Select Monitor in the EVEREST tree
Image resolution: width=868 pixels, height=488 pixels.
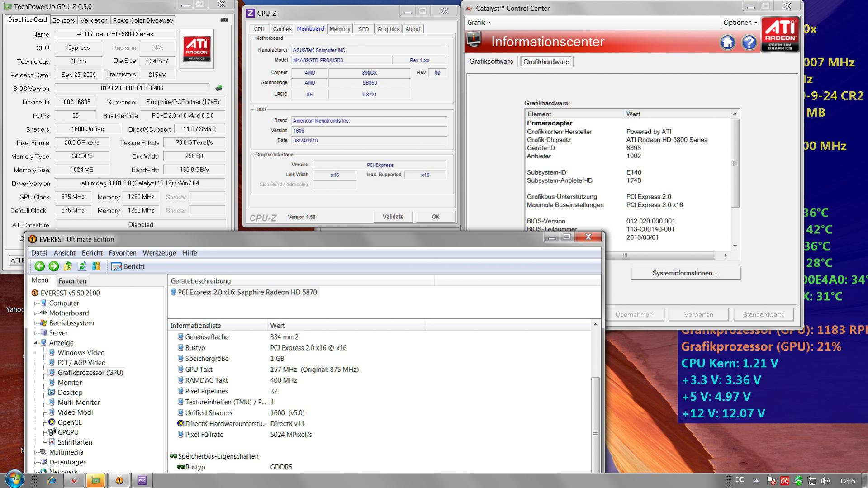point(70,383)
